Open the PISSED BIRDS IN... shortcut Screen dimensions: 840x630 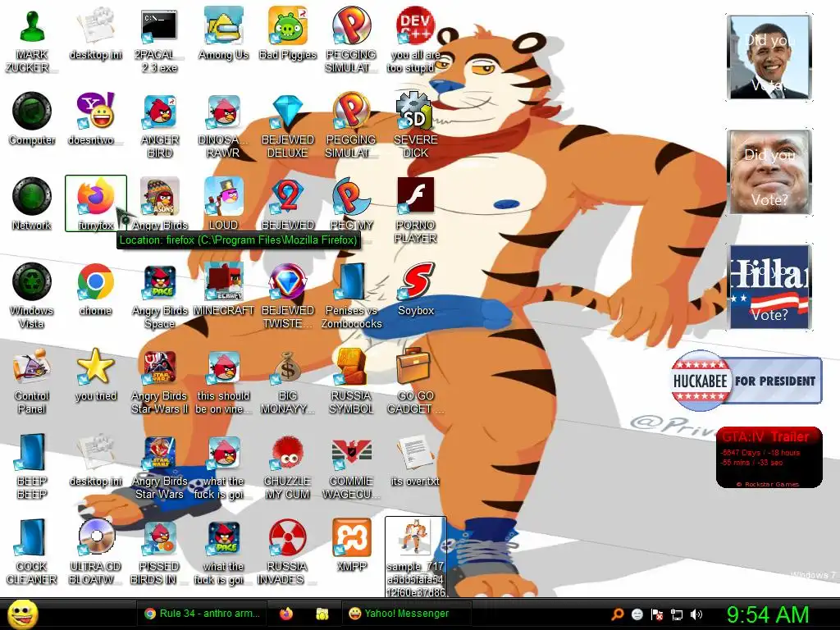(x=160, y=538)
